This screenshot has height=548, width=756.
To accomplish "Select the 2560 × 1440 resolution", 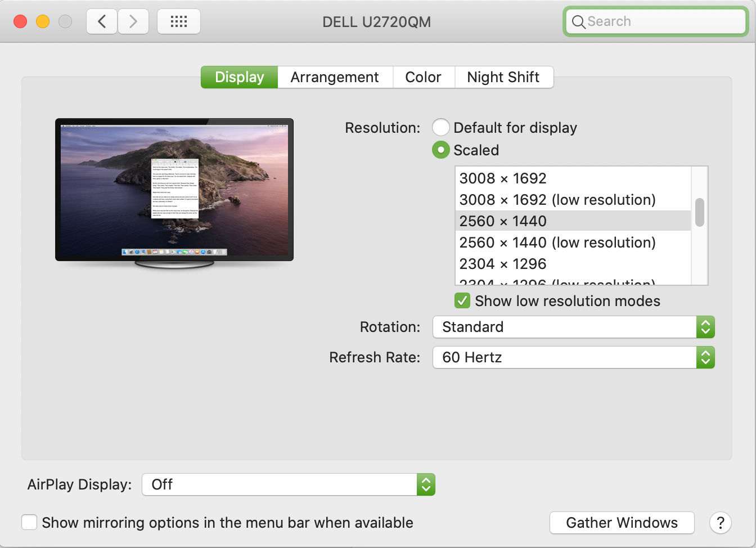I will tap(573, 221).
